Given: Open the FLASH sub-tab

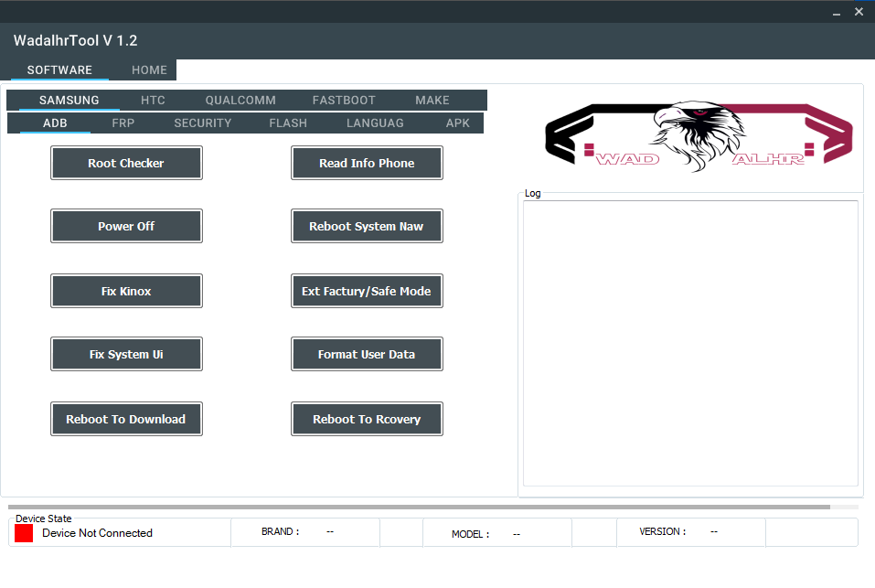Looking at the screenshot, I should 288,123.
